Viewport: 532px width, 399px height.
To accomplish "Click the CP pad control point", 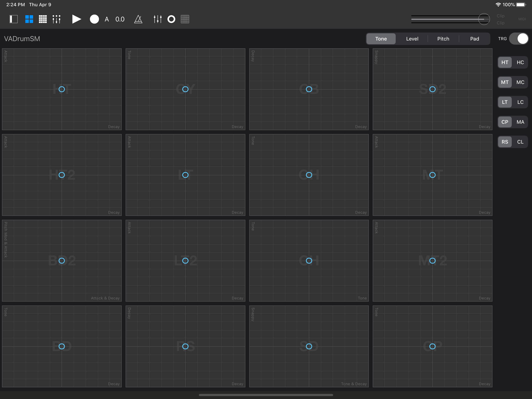I will [432, 346].
